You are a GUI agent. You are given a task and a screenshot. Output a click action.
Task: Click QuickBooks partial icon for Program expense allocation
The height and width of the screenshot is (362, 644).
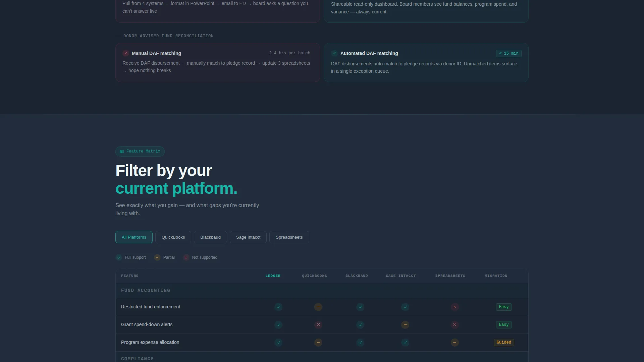(318, 343)
